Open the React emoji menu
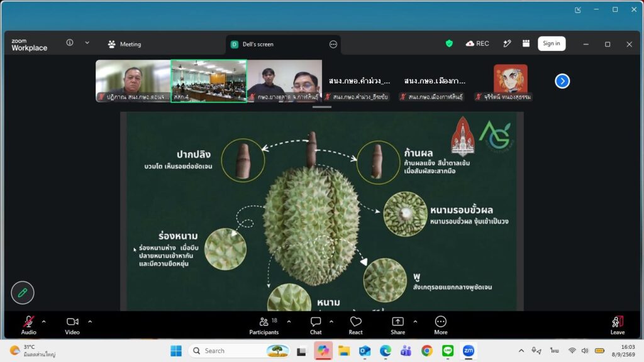The width and height of the screenshot is (644, 362). tap(356, 325)
